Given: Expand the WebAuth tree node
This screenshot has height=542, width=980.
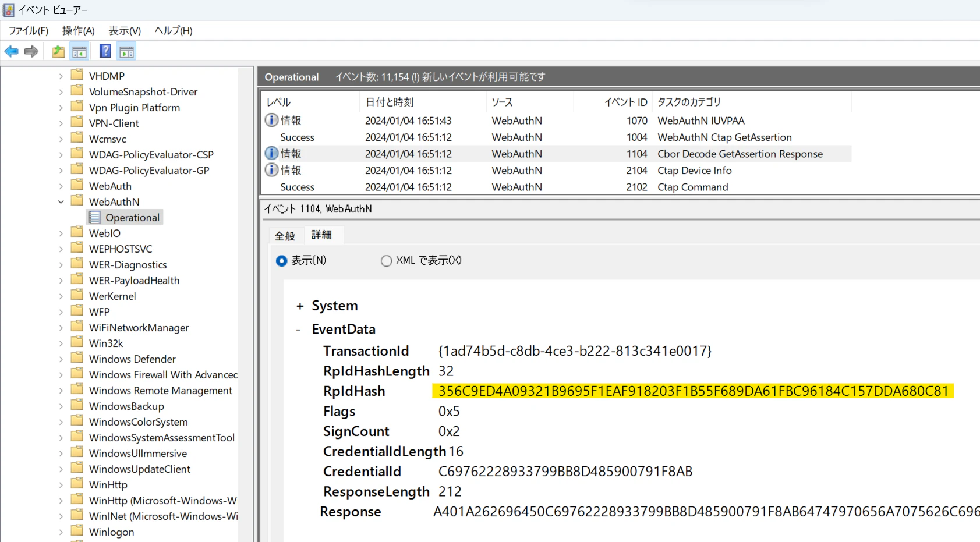Looking at the screenshot, I should click(x=61, y=186).
